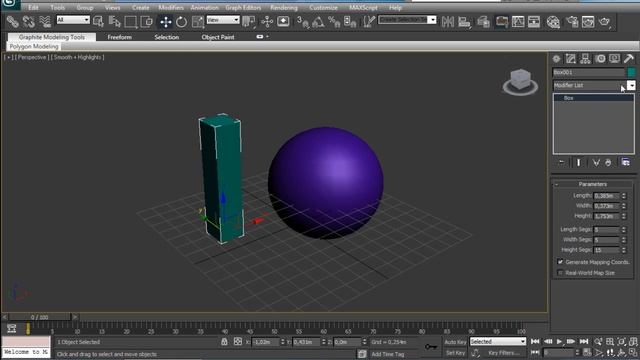This screenshot has width=640, height=360.
Task: Click the Add Time Tag button
Action: pos(388,354)
